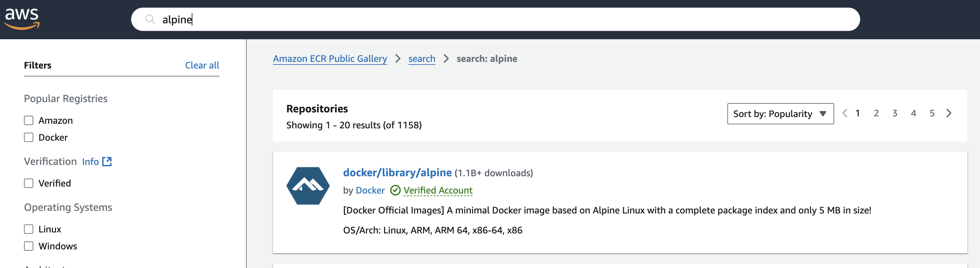Open the docker/library/alpine repository link
Screen dimensions: 980x268
pyautogui.click(x=397, y=173)
